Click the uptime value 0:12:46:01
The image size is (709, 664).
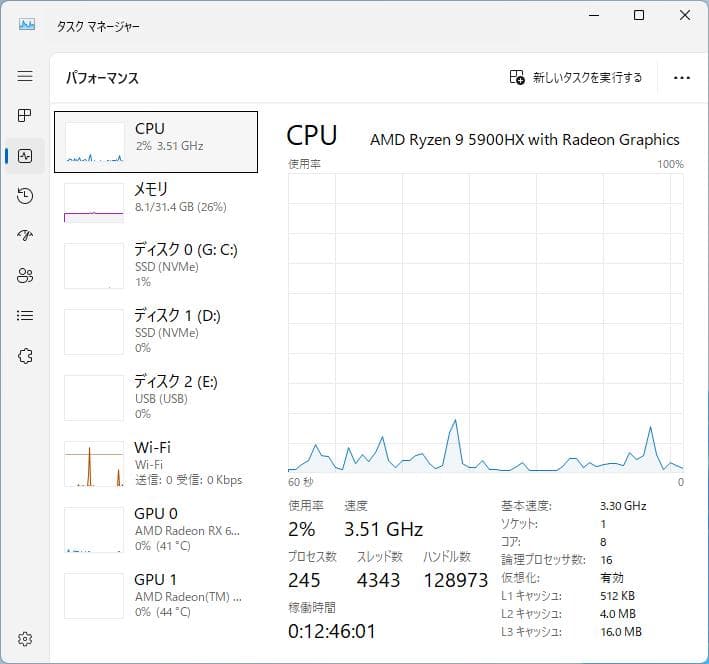pyautogui.click(x=332, y=631)
